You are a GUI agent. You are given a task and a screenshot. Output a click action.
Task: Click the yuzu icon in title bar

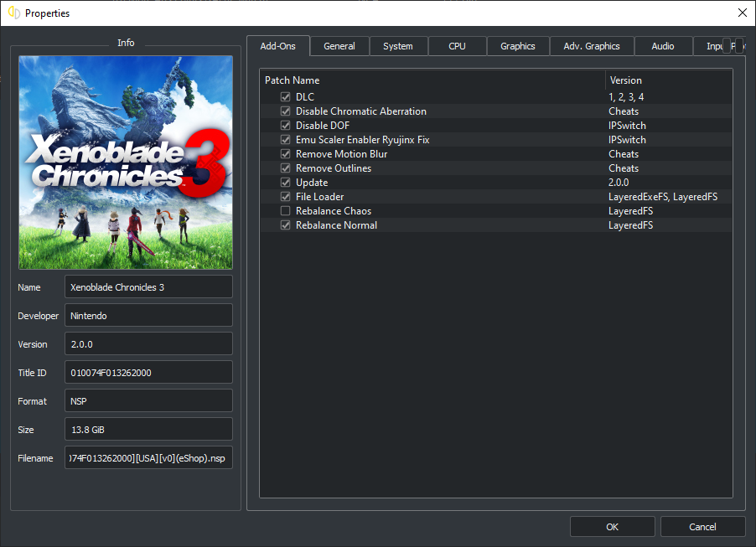[x=14, y=13]
